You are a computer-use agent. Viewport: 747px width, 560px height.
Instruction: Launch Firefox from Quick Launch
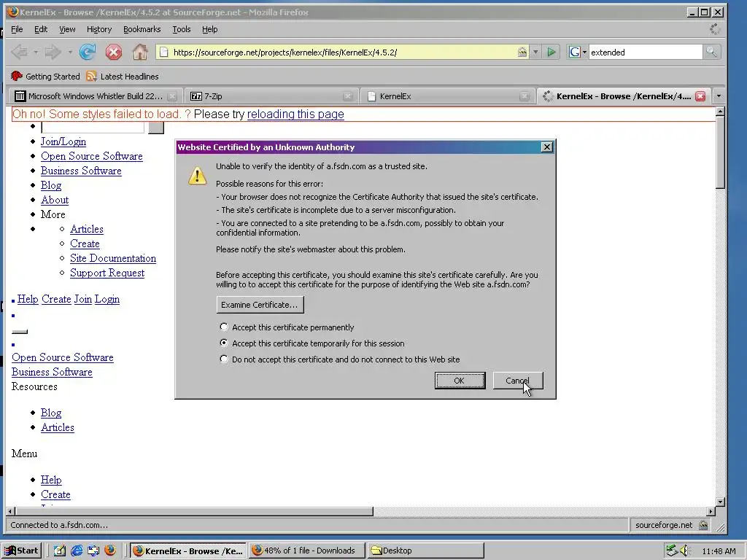[110, 551]
